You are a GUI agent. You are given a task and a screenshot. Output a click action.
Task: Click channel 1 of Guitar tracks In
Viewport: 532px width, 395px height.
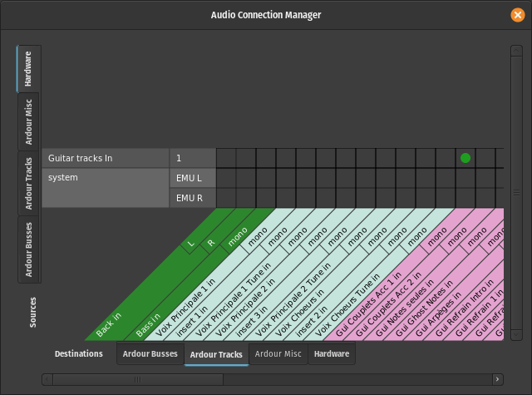point(193,158)
